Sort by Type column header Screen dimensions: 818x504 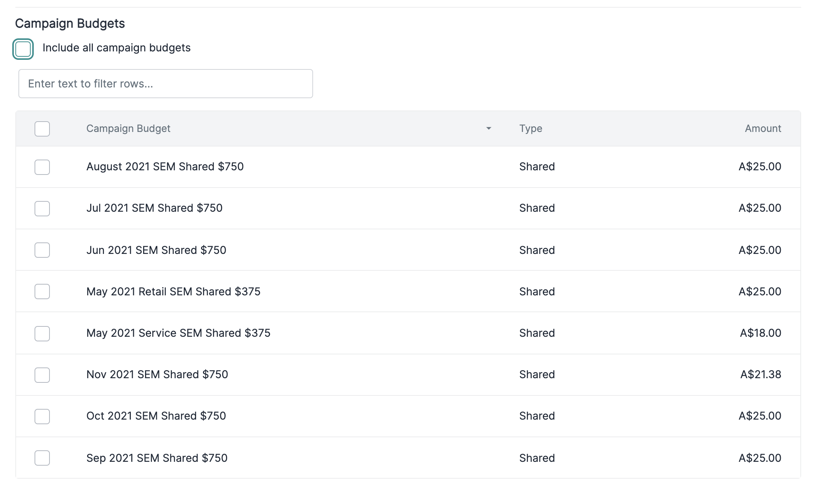[x=531, y=128]
